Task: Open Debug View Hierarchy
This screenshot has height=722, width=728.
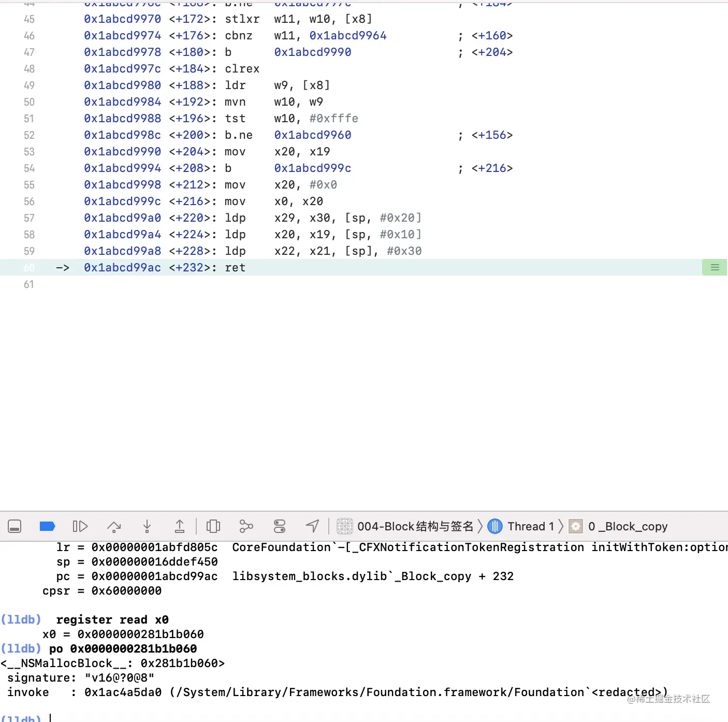Action: click(213, 526)
